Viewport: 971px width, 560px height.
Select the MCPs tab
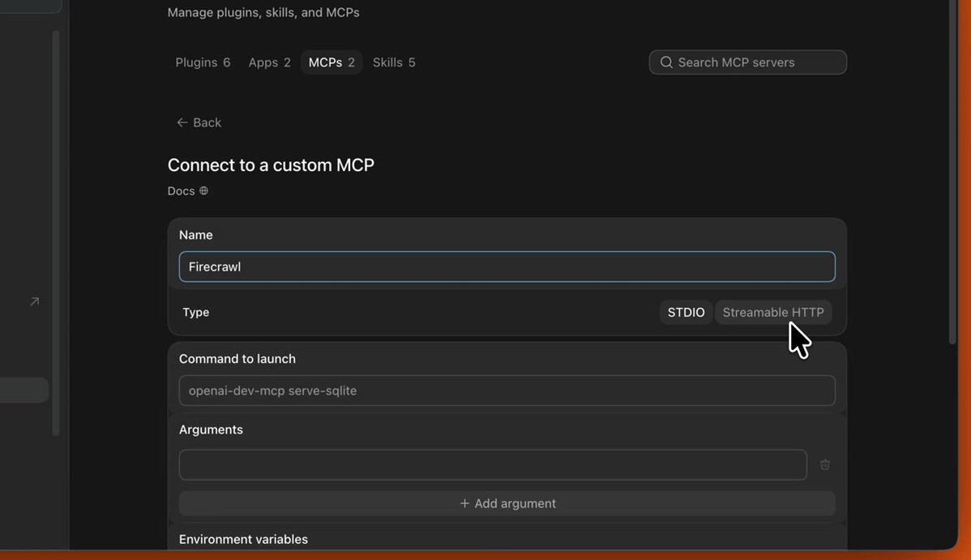pyautogui.click(x=332, y=62)
